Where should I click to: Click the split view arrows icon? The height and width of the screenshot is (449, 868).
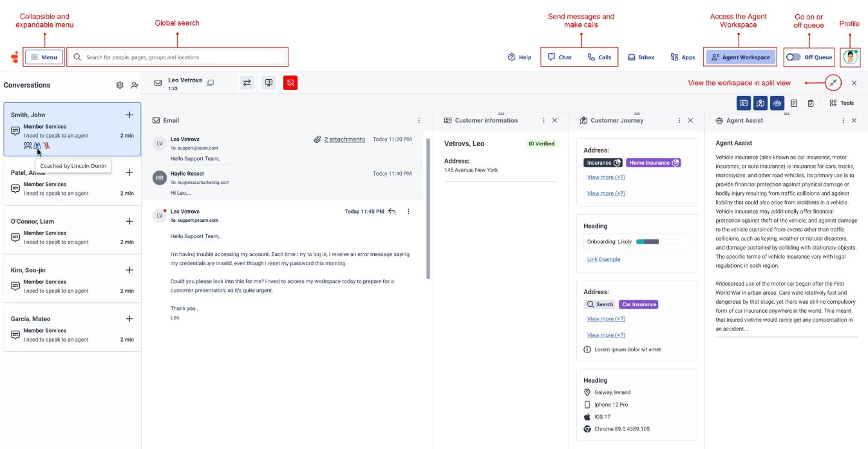pyautogui.click(x=833, y=83)
